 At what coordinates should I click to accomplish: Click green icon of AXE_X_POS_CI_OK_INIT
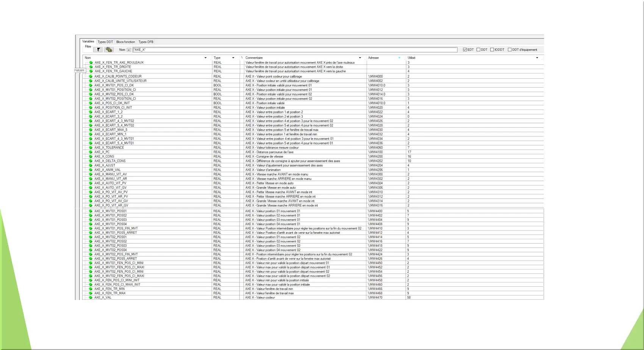(x=91, y=103)
